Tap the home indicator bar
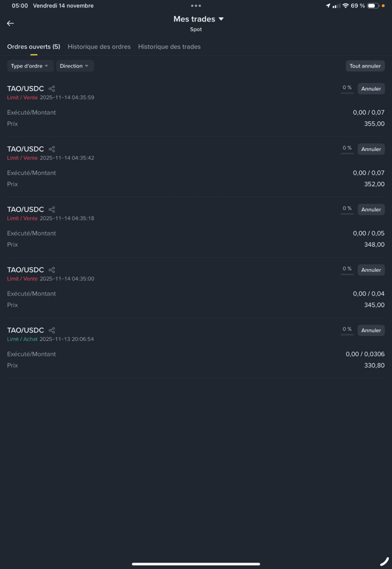Viewport: 392px width, 569px height. click(x=196, y=564)
